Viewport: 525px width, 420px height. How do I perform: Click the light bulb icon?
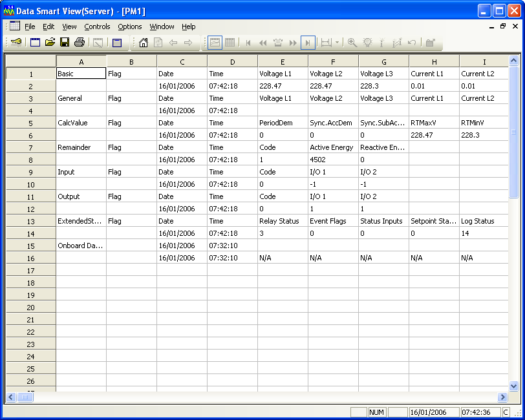(368, 43)
